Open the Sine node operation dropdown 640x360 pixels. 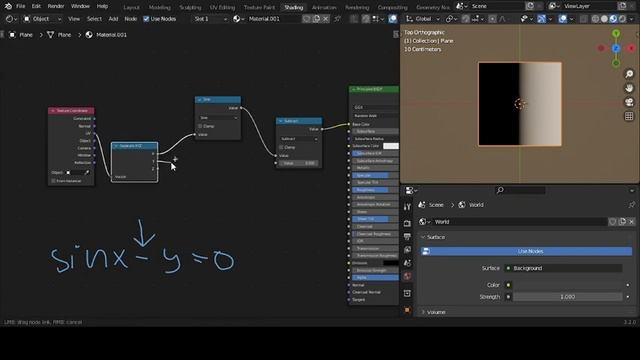(218, 118)
